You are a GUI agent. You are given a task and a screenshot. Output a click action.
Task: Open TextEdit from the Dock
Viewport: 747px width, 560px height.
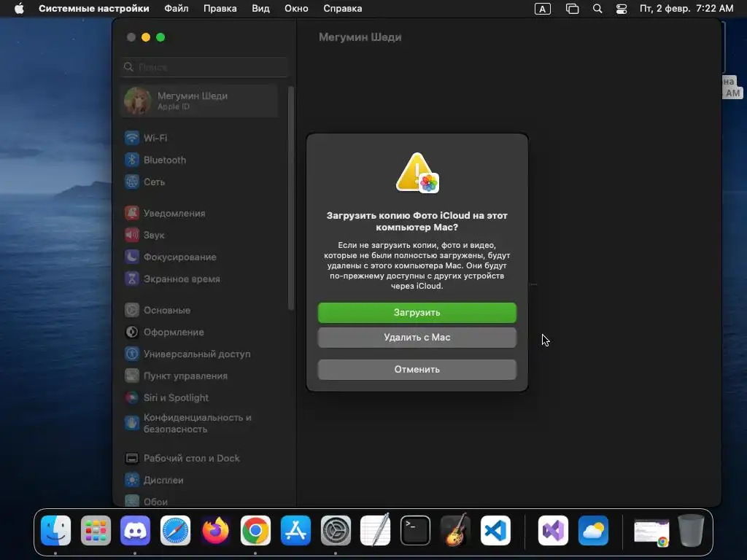point(376,531)
